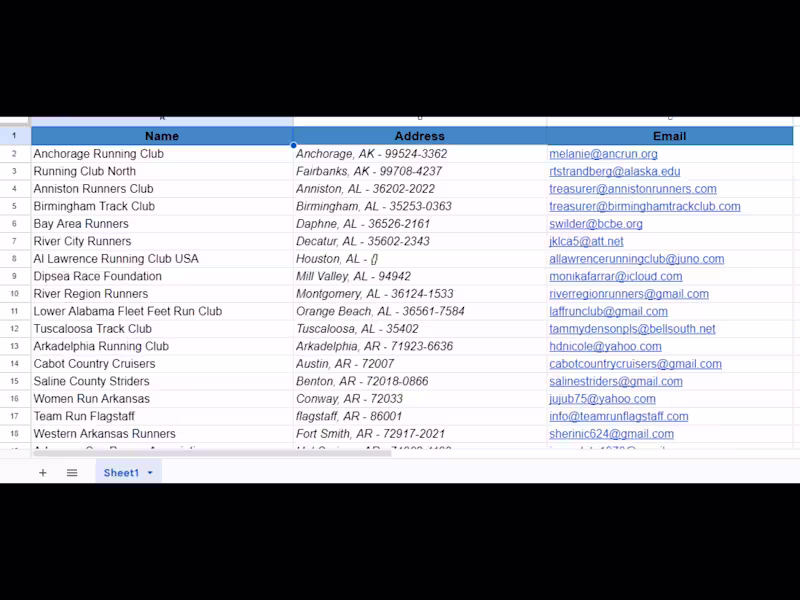Select the Name header cell
The height and width of the screenshot is (600, 800).
(x=162, y=136)
